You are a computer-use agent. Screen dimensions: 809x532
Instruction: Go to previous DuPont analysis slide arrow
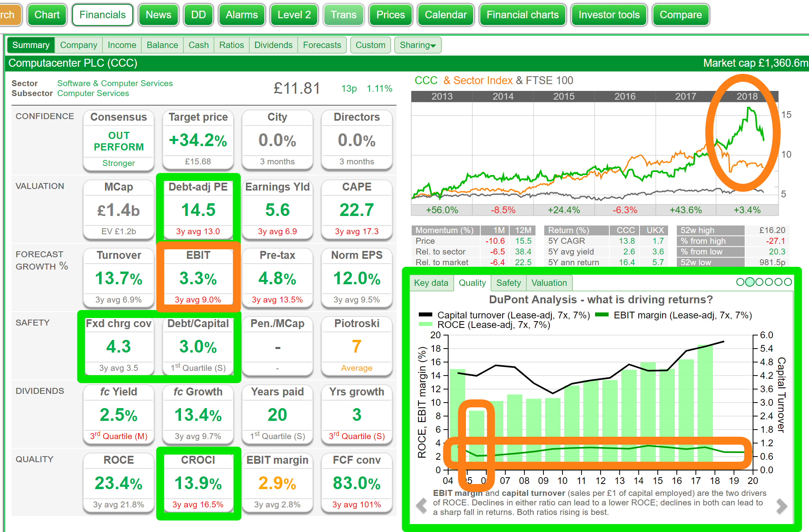tap(421, 505)
